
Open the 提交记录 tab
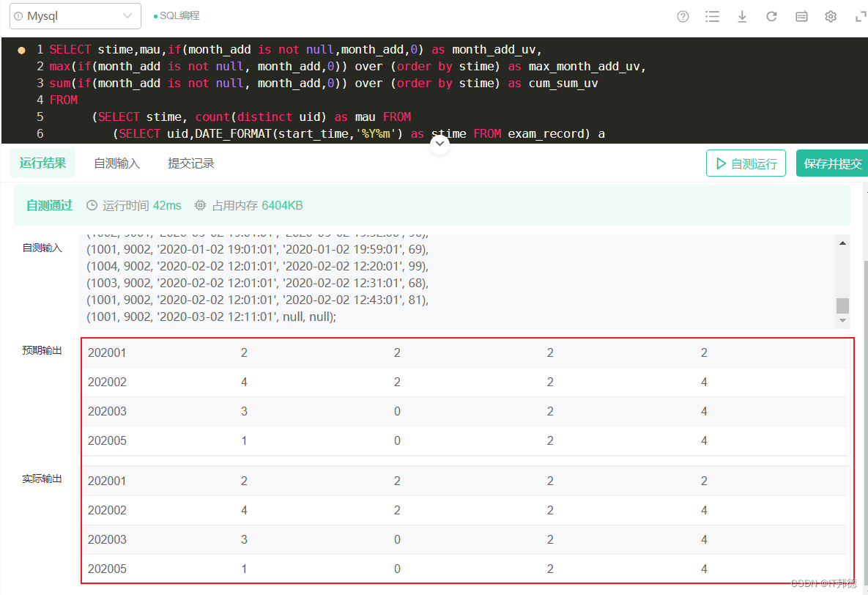click(x=191, y=163)
